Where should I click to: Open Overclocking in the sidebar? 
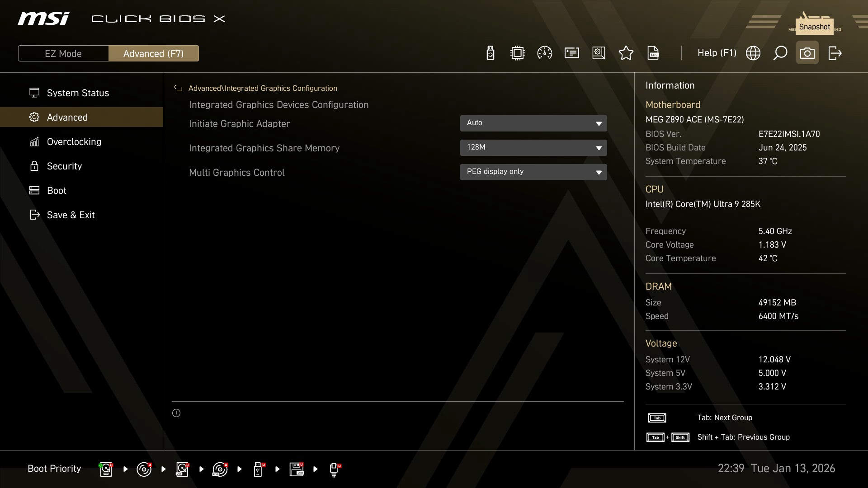74,142
